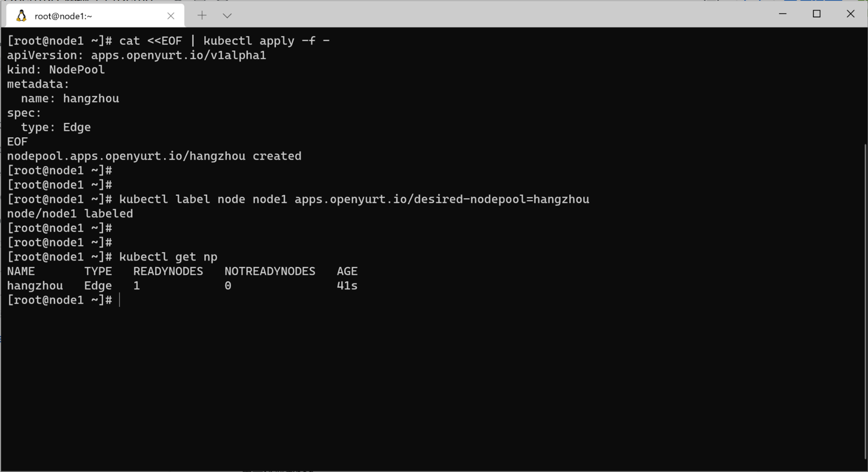Close the terminal window
The width and height of the screenshot is (868, 472).
pyautogui.click(x=851, y=14)
